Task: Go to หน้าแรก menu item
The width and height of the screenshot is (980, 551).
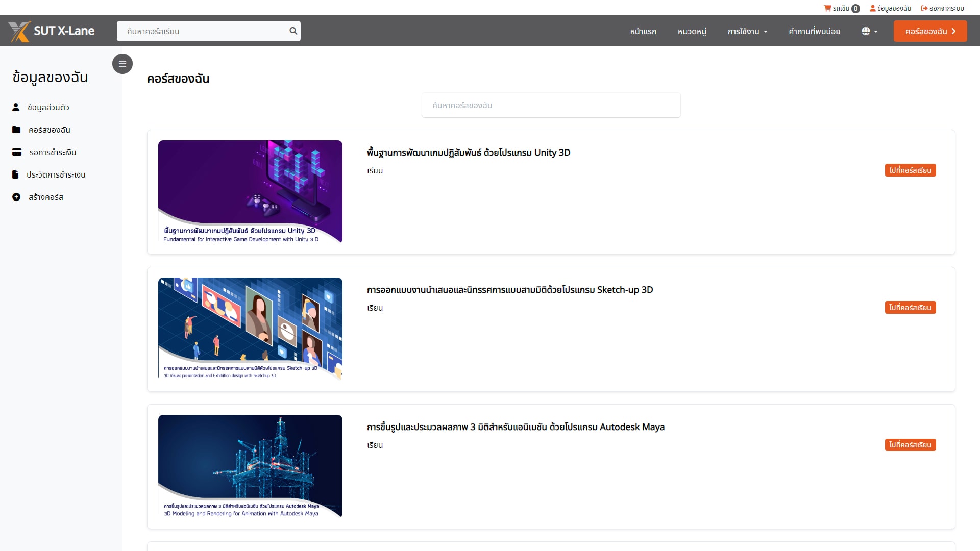Action: pyautogui.click(x=643, y=31)
